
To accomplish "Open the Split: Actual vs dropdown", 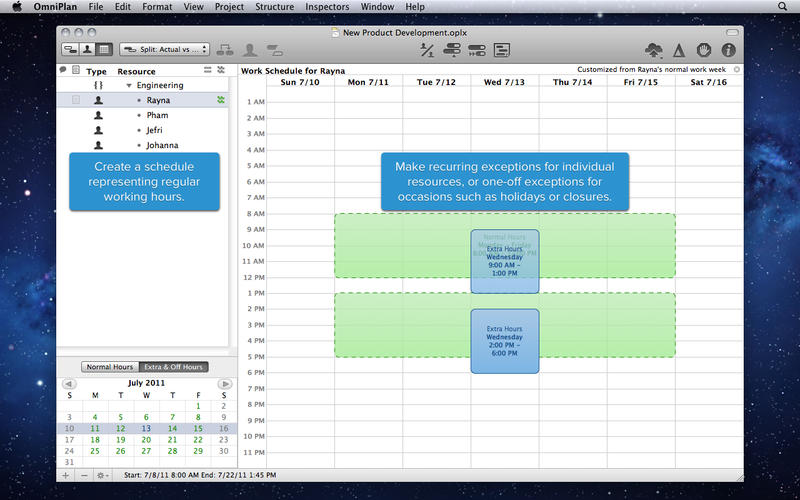I will 164,49.
